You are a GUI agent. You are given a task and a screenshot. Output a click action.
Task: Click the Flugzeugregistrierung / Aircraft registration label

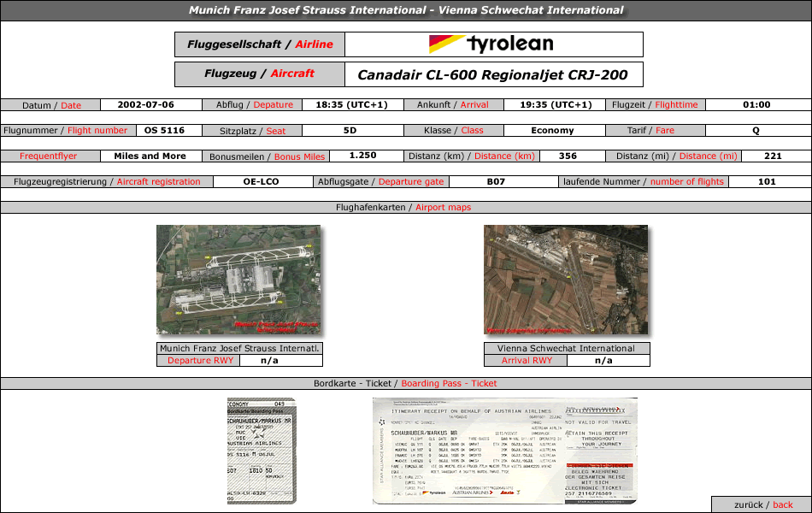(107, 182)
